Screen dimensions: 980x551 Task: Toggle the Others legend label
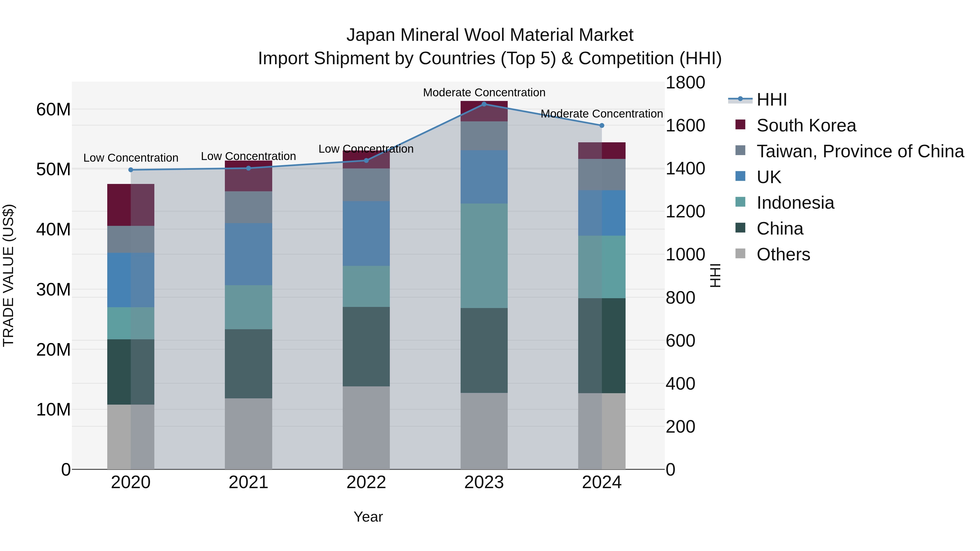pyautogui.click(x=783, y=254)
